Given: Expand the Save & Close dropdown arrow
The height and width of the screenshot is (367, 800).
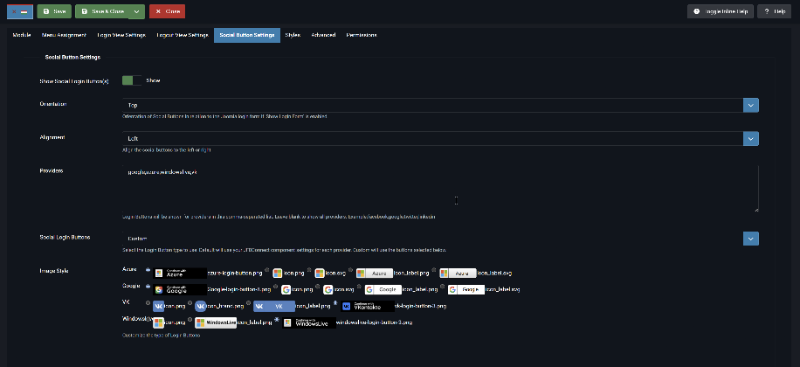Looking at the screenshot, I should coord(136,11).
